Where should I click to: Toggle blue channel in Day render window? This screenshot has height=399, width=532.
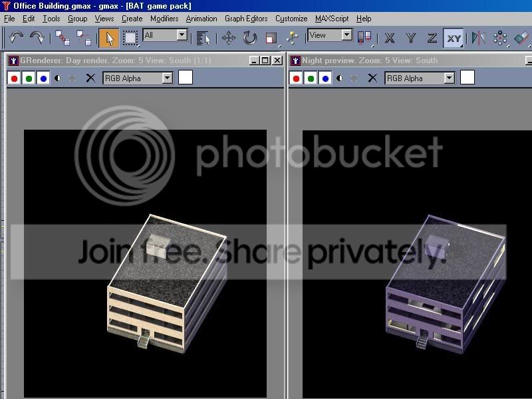click(x=43, y=78)
